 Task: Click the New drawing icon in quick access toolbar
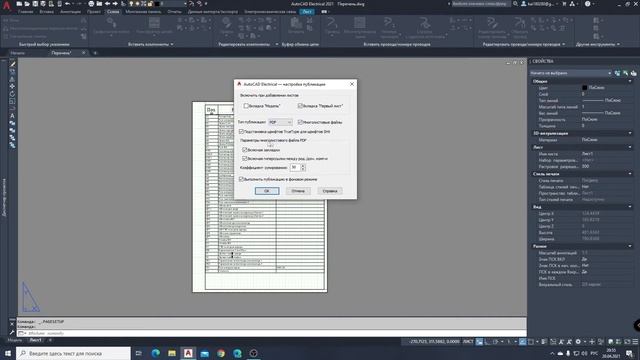(x=19, y=4)
